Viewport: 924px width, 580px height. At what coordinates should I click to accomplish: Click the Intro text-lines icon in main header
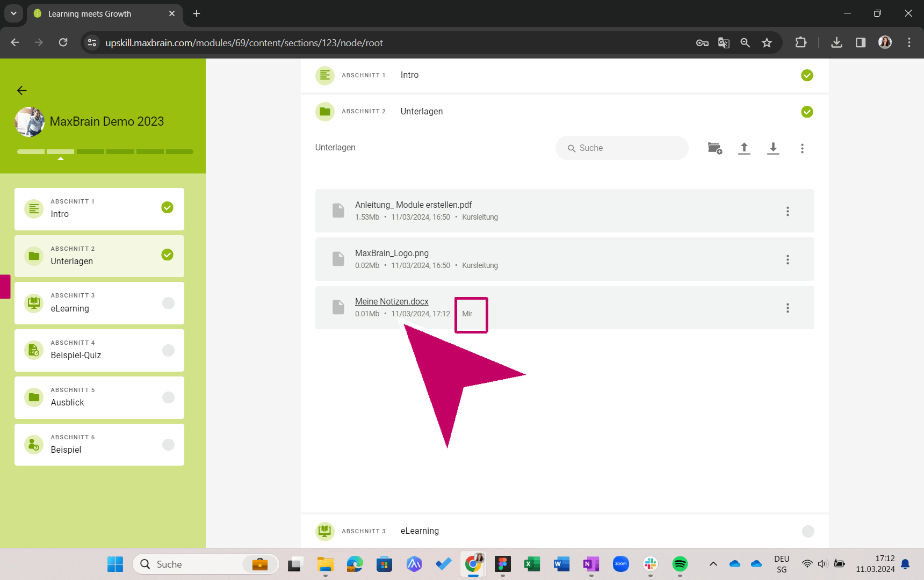325,76
